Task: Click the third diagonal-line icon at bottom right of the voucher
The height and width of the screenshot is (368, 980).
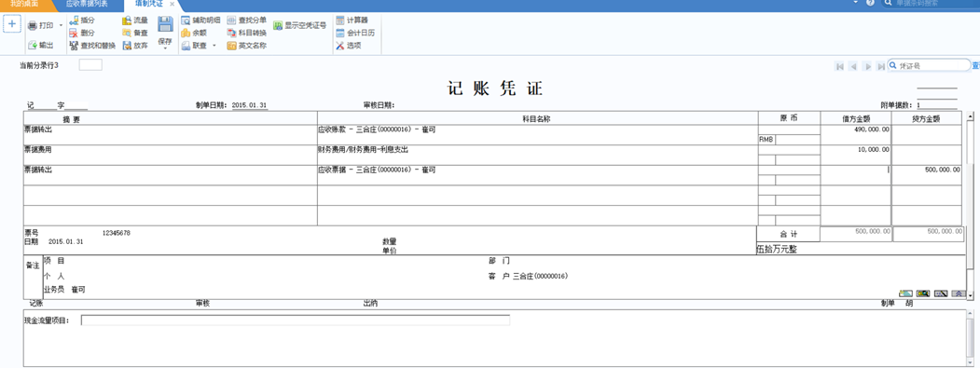Action: pyautogui.click(x=941, y=293)
